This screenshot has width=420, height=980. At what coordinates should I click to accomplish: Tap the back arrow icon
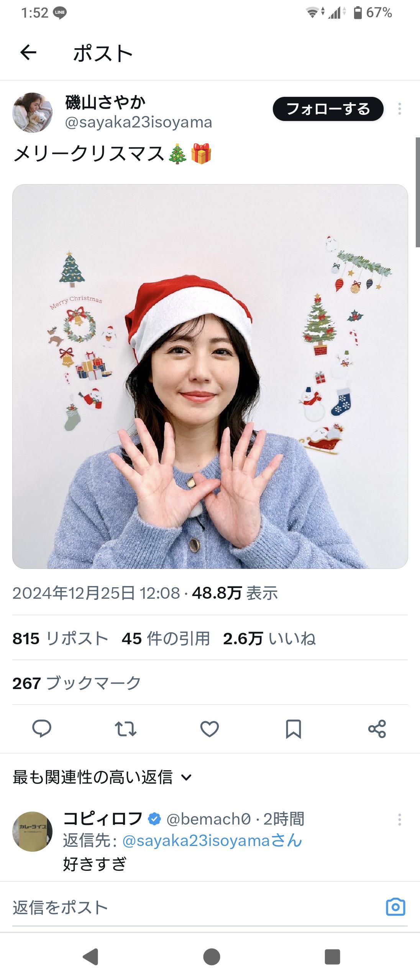point(28,52)
